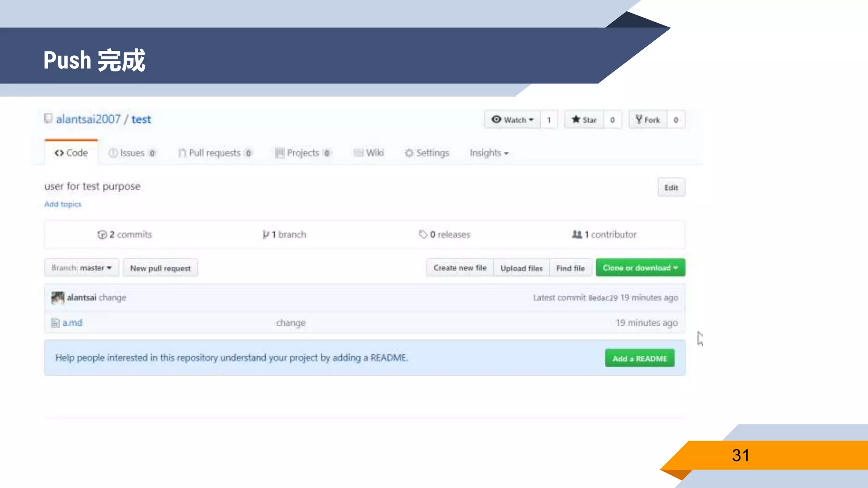Image resolution: width=868 pixels, height=488 pixels.
Task: Show the 1 contributor page
Action: (604, 234)
